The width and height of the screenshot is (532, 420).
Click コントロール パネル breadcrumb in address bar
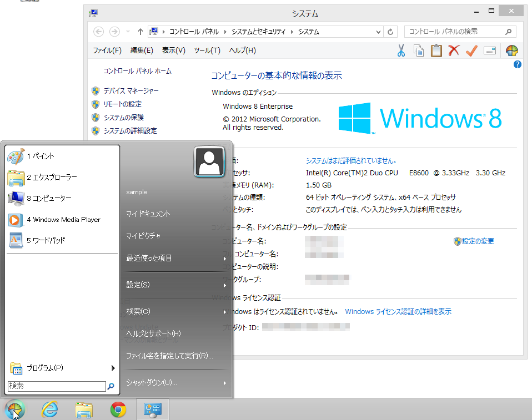pos(194,32)
